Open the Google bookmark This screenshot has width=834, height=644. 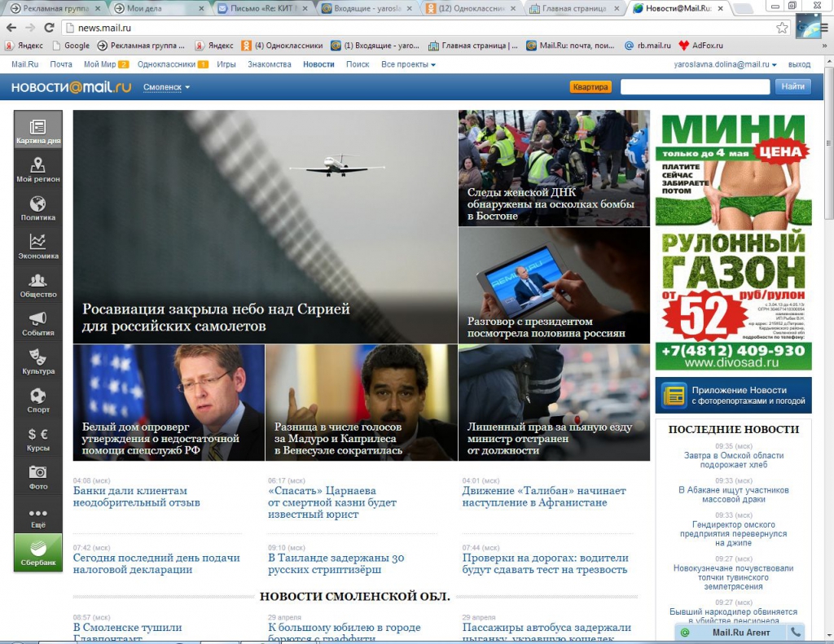71,46
